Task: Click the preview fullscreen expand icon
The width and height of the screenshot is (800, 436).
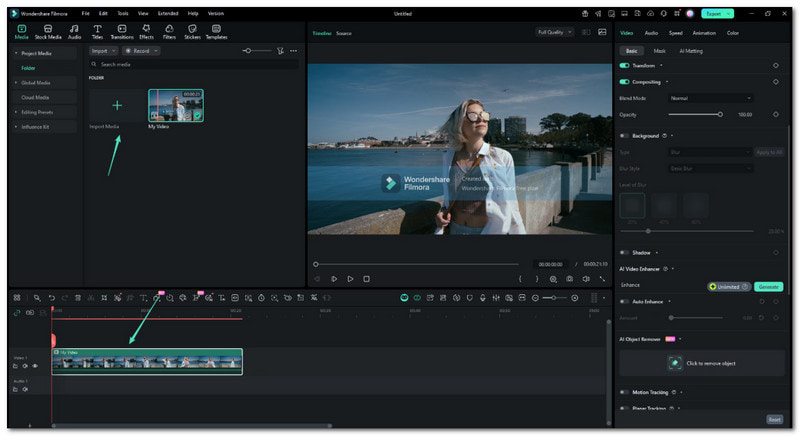Action: (603, 279)
